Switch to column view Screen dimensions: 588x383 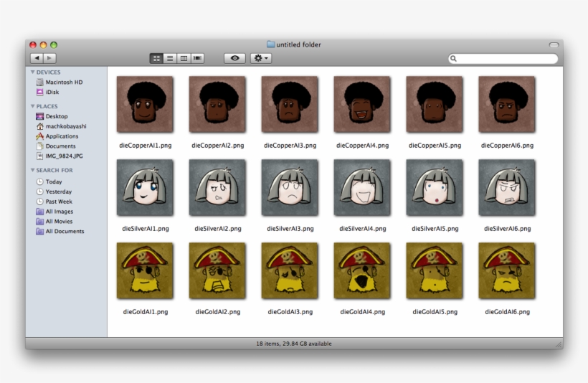click(x=184, y=58)
